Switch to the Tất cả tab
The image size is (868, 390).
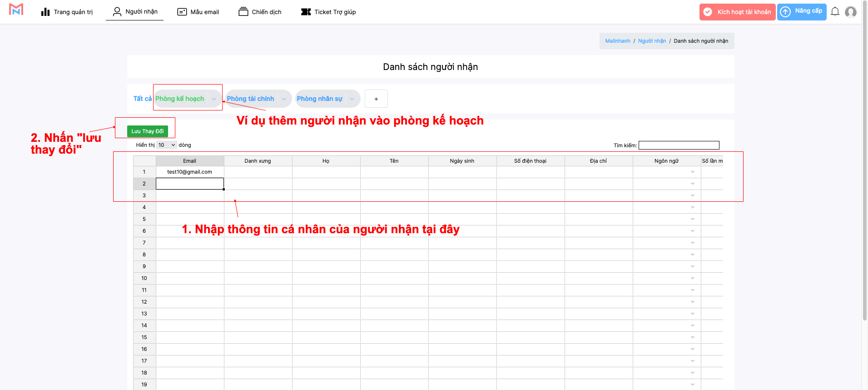pos(142,99)
